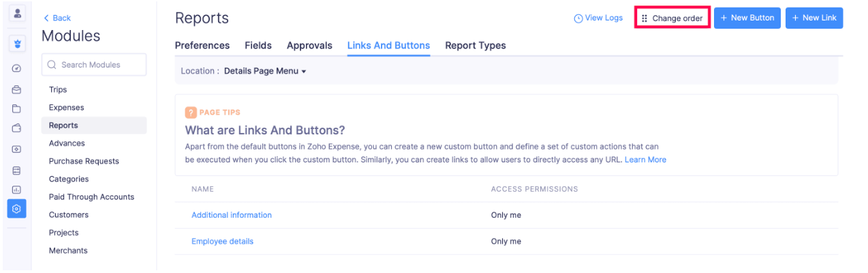Open the settings gear icon in sidebar
This screenshot has width=868, height=273.
pyautogui.click(x=17, y=209)
